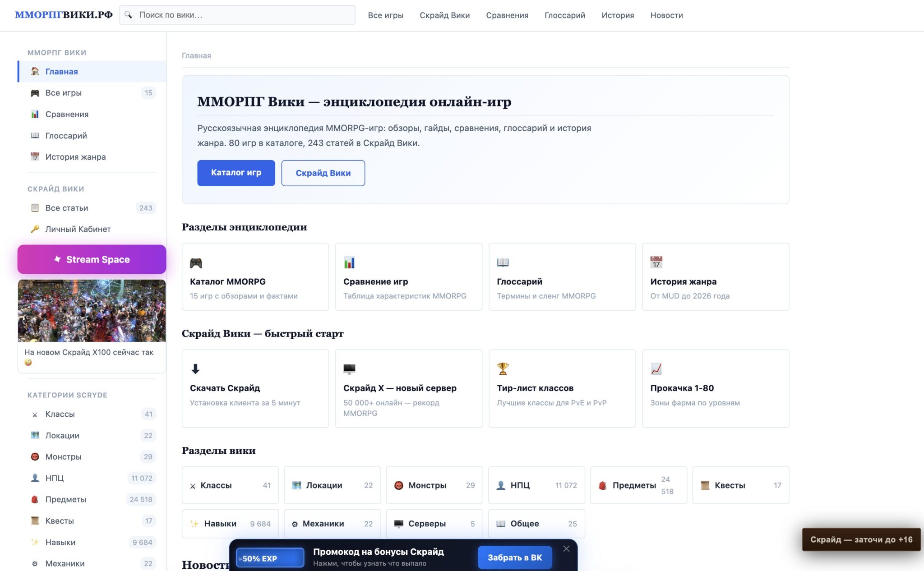Focus the wiki search field

pos(237,15)
